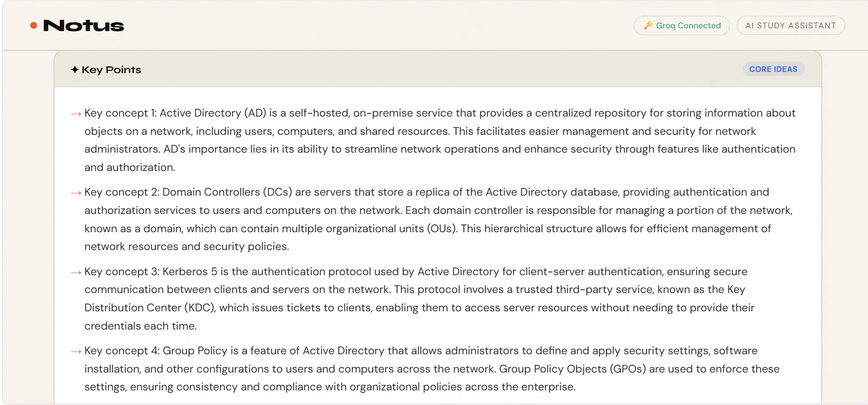Click the orange dot beside Notus
868x405 pixels.
(x=33, y=26)
